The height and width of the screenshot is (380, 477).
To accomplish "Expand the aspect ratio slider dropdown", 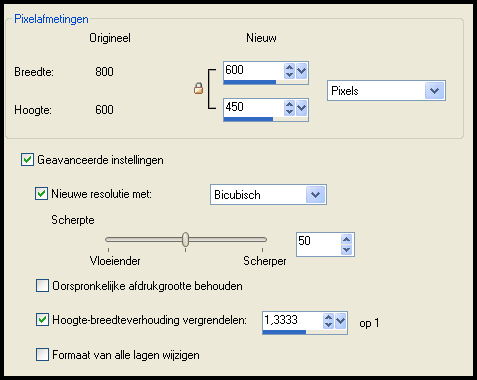I will (x=340, y=321).
